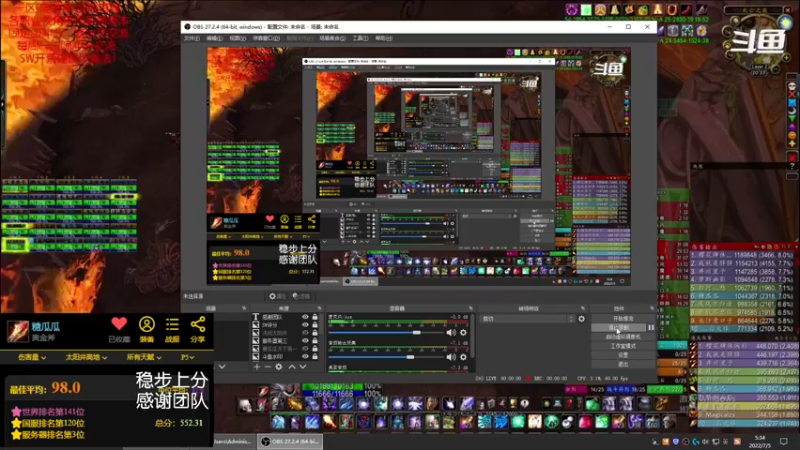Expand the 太阳井高地 dropdown
Image resolution: width=800 pixels, height=450 pixels.
(86, 358)
